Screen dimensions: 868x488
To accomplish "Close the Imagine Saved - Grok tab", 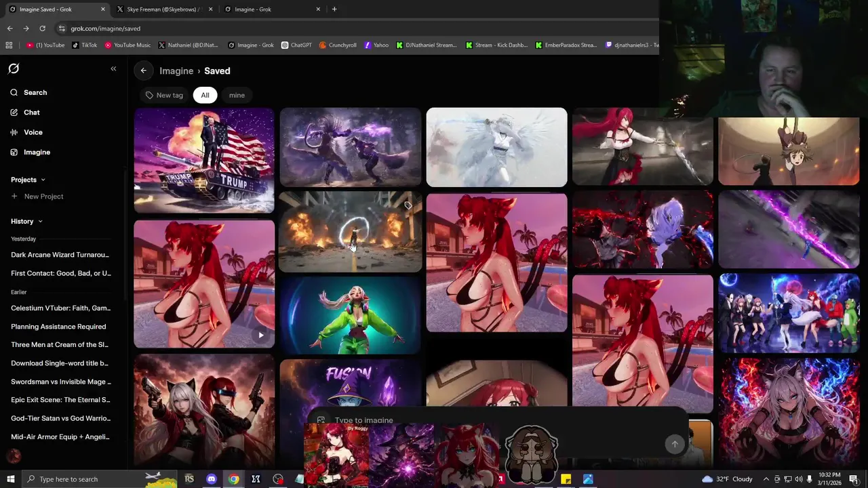I will point(103,9).
